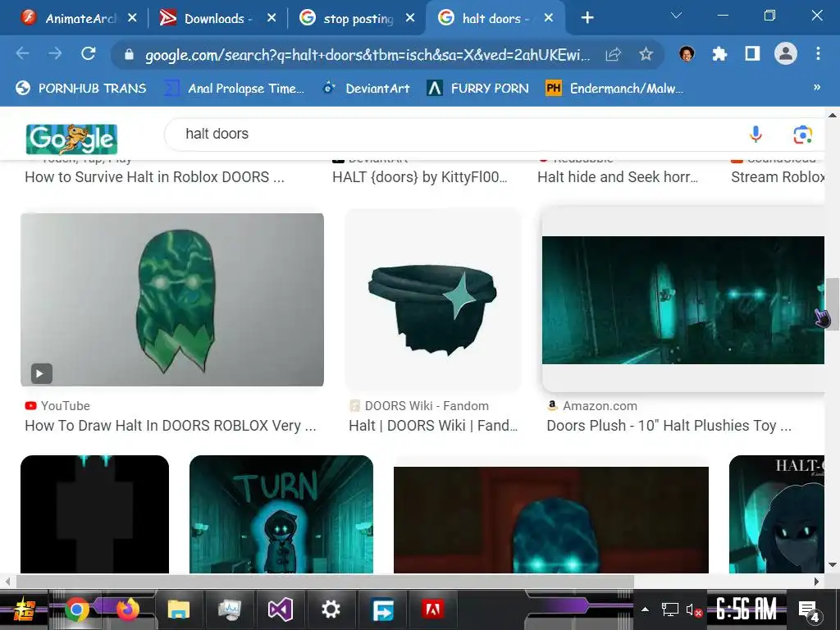840x630 pixels.
Task: Click the scroll right arrow
Action: pos(816,582)
